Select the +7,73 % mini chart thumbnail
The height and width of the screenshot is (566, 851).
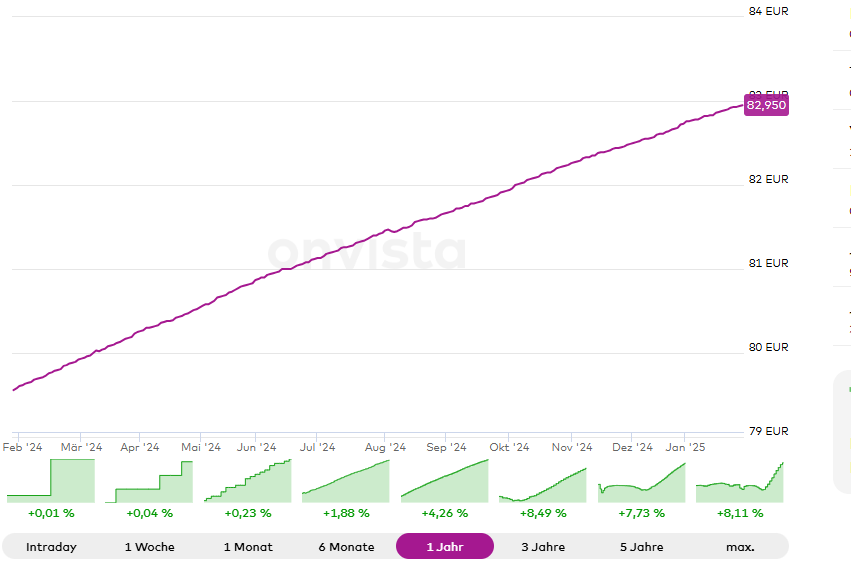pos(641,481)
